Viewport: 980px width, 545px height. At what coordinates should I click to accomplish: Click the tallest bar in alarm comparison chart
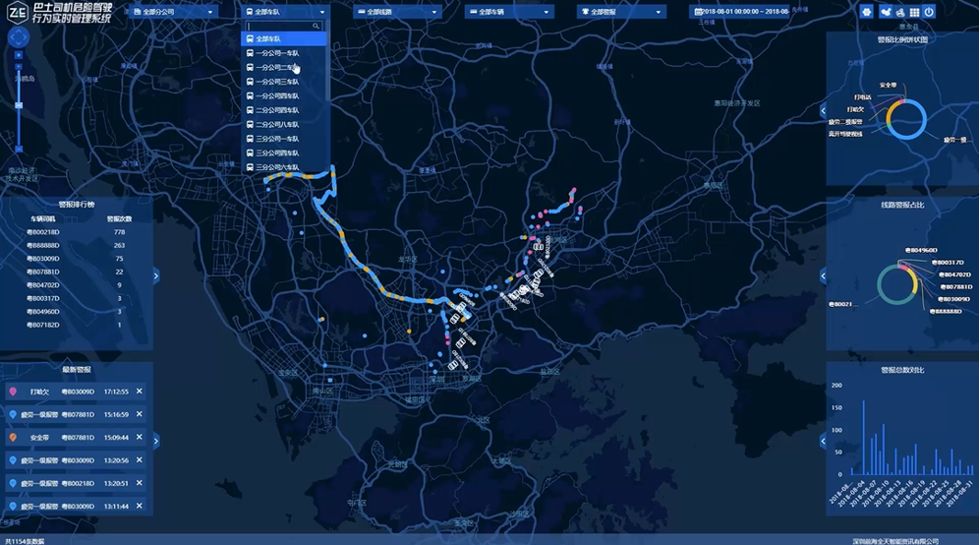(x=864, y=438)
